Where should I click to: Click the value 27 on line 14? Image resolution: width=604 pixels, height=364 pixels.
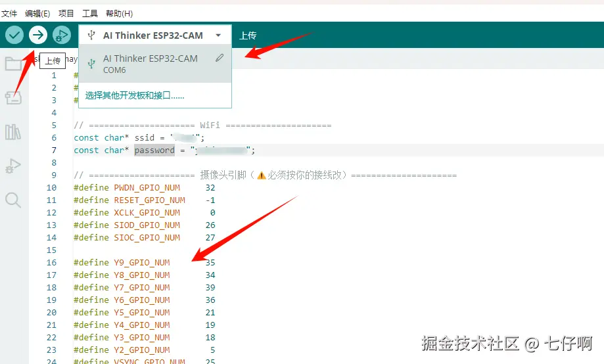(x=210, y=238)
